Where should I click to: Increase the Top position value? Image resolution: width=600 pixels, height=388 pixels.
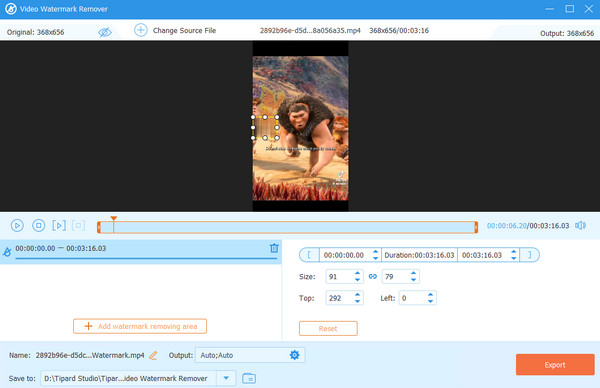pos(357,295)
